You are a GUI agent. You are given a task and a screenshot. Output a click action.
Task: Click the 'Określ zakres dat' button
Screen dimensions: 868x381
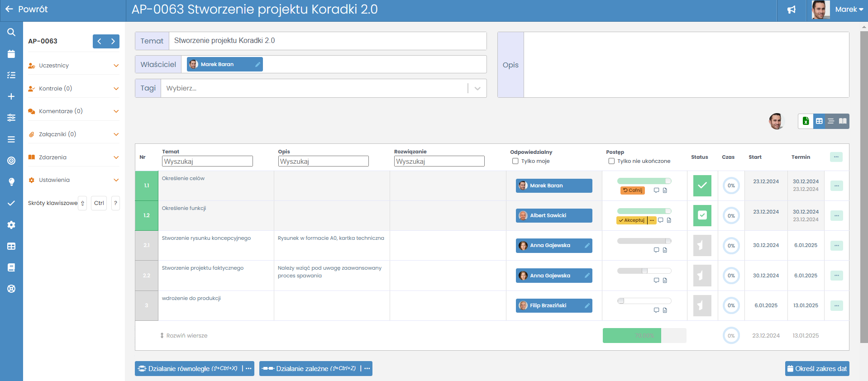click(x=817, y=369)
